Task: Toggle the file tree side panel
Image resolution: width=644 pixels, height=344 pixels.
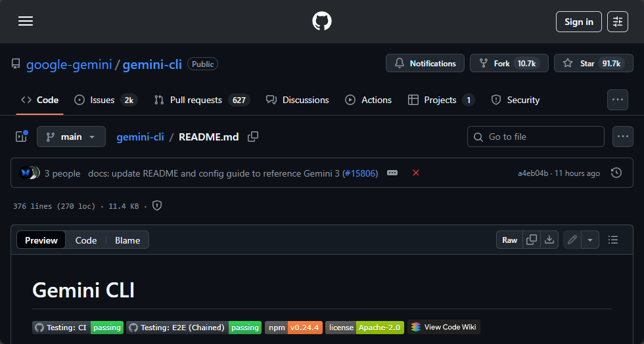Action: tap(21, 137)
